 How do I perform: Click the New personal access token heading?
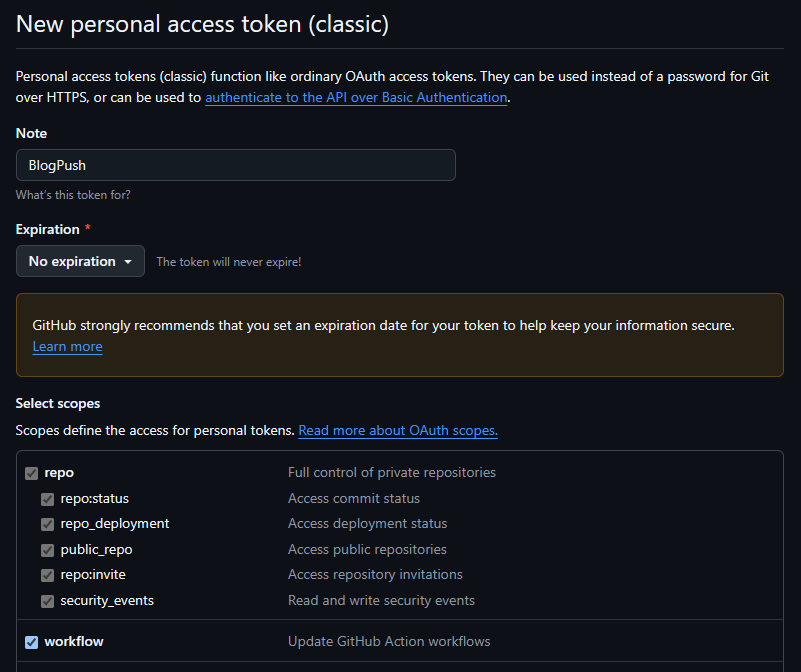202,24
